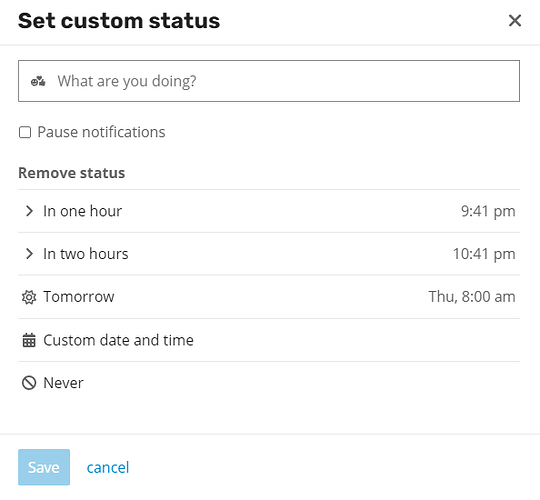540x500 pixels.
Task: Click the chevron icon beside In two hours
Action: click(29, 254)
